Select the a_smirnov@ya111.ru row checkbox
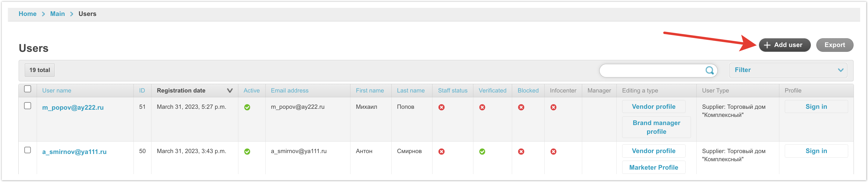 (x=28, y=150)
